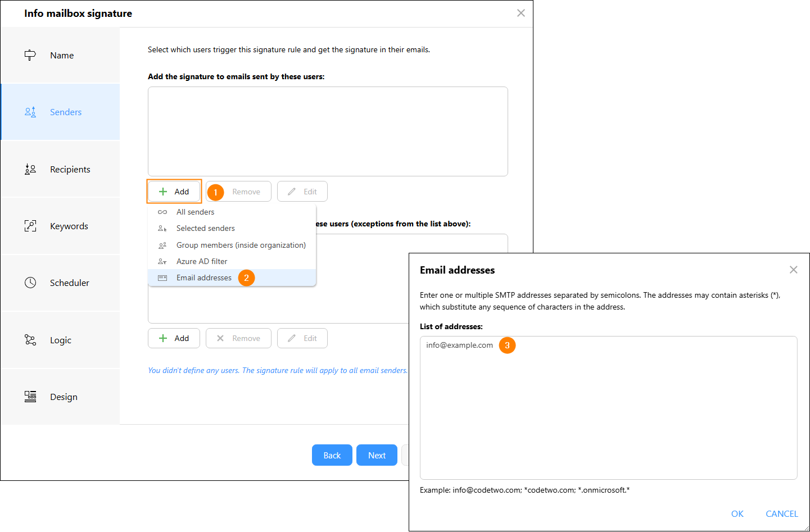Click the Keywords step scan icon
Viewport: 810px width, 532px height.
point(30,226)
